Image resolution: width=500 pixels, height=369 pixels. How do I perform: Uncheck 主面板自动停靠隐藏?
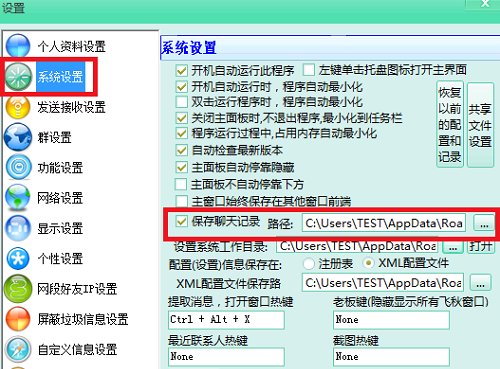tap(181, 167)
